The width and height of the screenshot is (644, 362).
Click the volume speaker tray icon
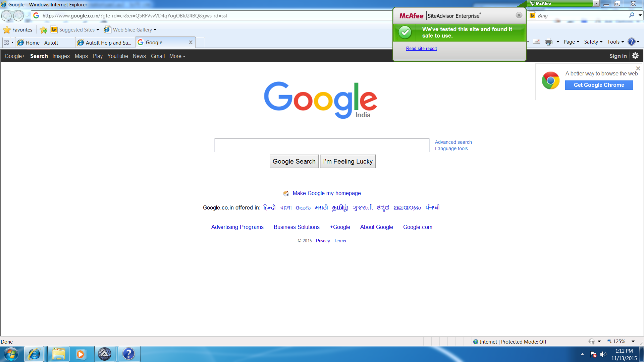(x=603, y=354)
